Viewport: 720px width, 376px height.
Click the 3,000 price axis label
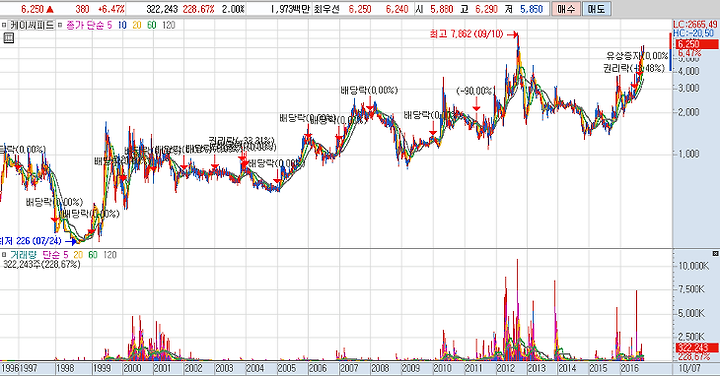tap(689, 89)
